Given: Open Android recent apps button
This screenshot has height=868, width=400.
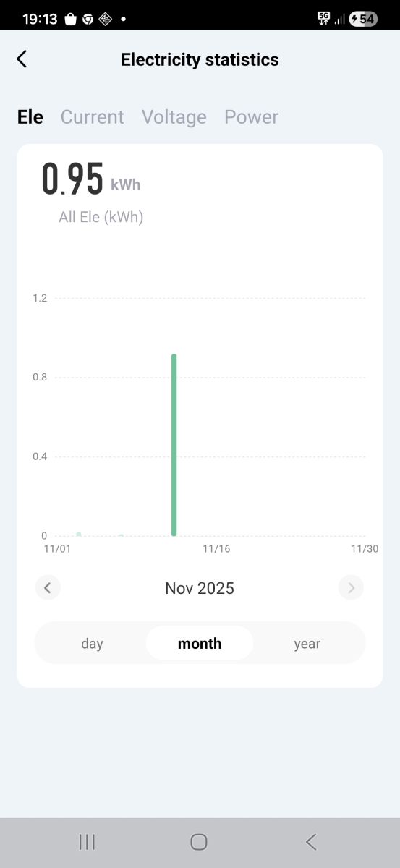Looking at the screenshot, I should pyautogui.click(x=87, y=842).
